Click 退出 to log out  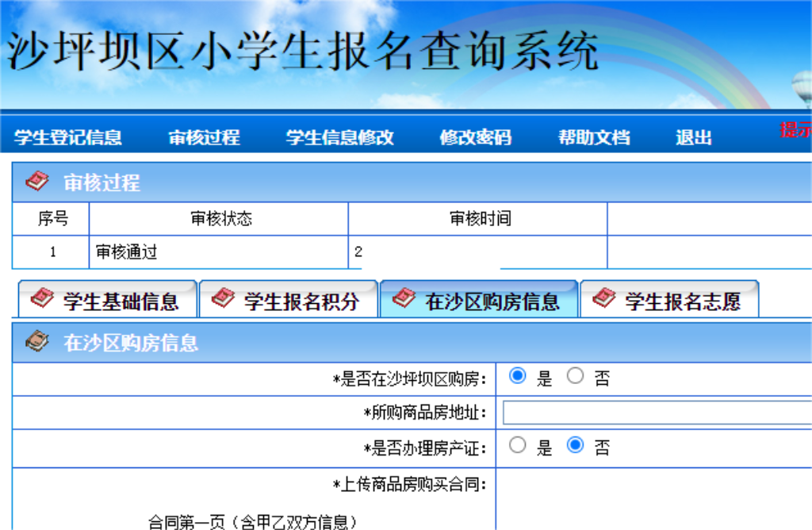coord(694,137)
